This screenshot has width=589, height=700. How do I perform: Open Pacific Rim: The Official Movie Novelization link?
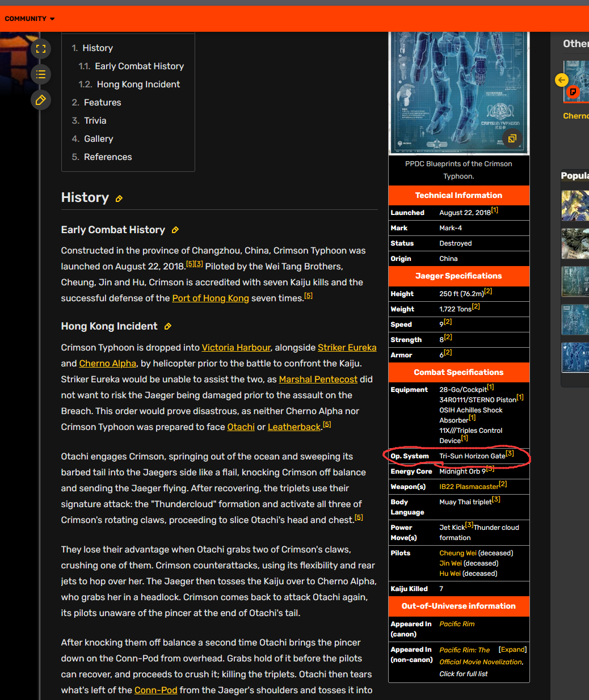tap(481, 656)
